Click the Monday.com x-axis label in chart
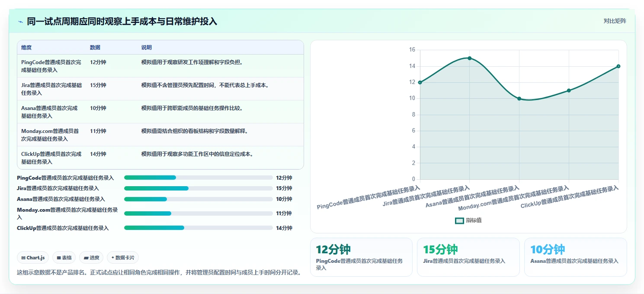 coord(513,198)
